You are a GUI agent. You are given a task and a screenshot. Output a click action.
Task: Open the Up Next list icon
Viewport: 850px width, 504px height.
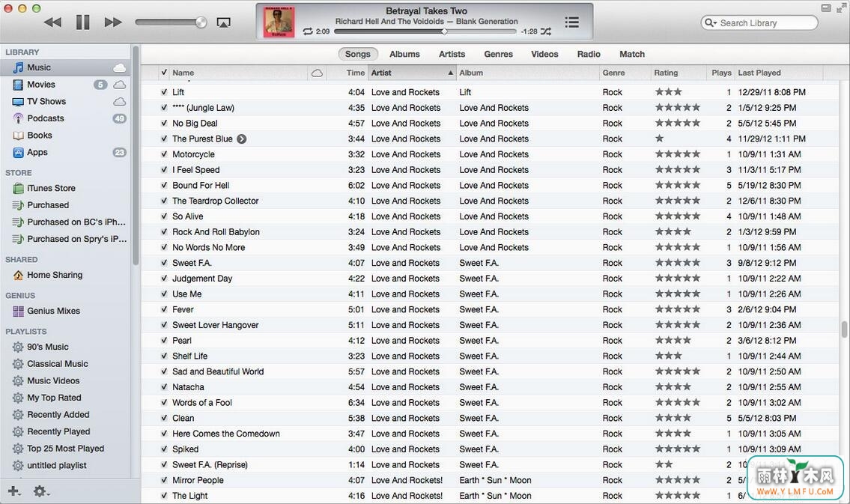tap(572, 22)
